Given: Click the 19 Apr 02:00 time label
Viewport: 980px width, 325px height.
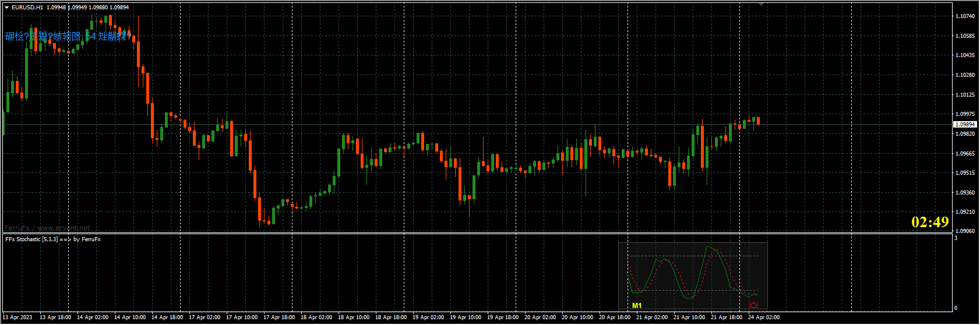Looking at the screenshot, I should (428, 317).
